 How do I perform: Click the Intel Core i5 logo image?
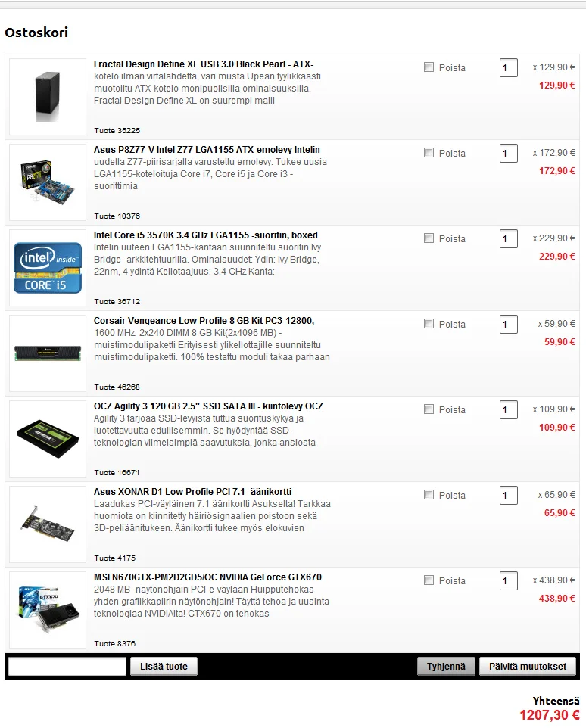pos(48,267)
